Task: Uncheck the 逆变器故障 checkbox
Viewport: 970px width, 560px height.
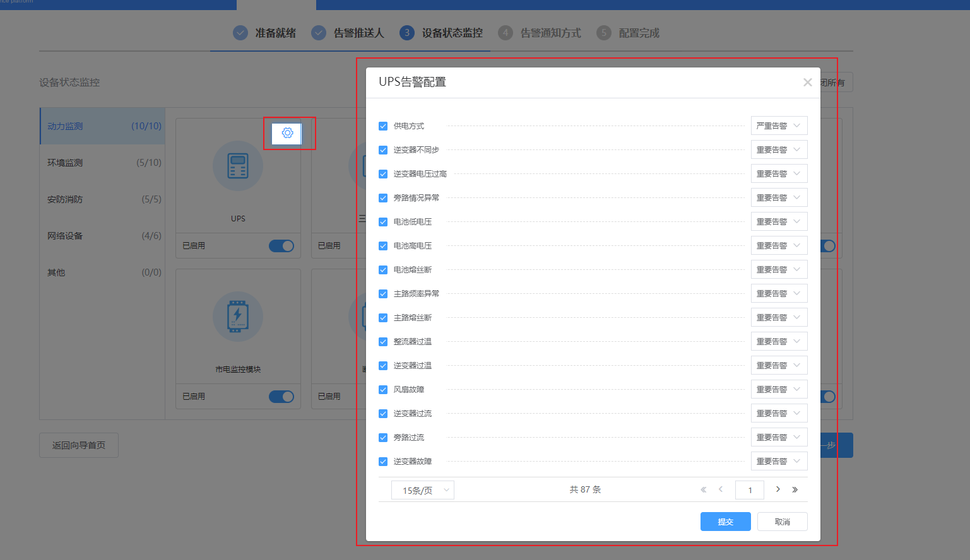Action: [x=383, y=462]
